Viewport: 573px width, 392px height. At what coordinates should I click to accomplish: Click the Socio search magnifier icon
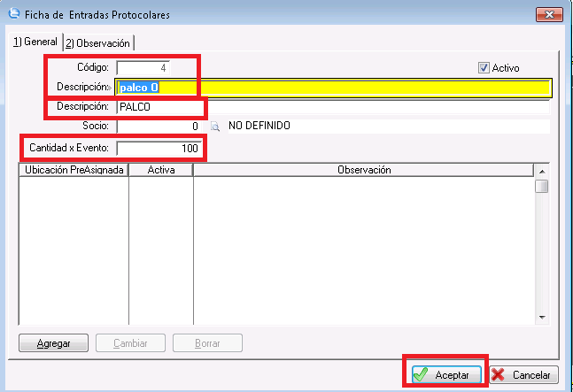point(214,127)
